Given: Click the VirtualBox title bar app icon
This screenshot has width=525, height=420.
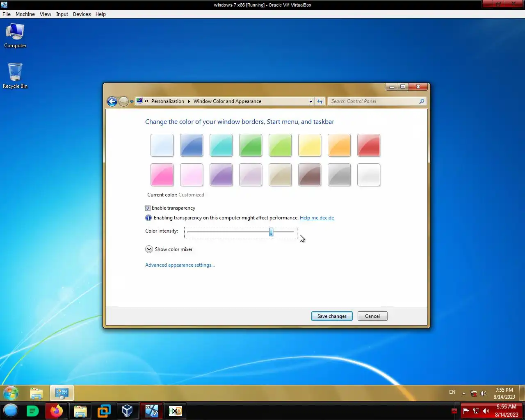Looking at the screenshot, I should click(x=4, y=5).
